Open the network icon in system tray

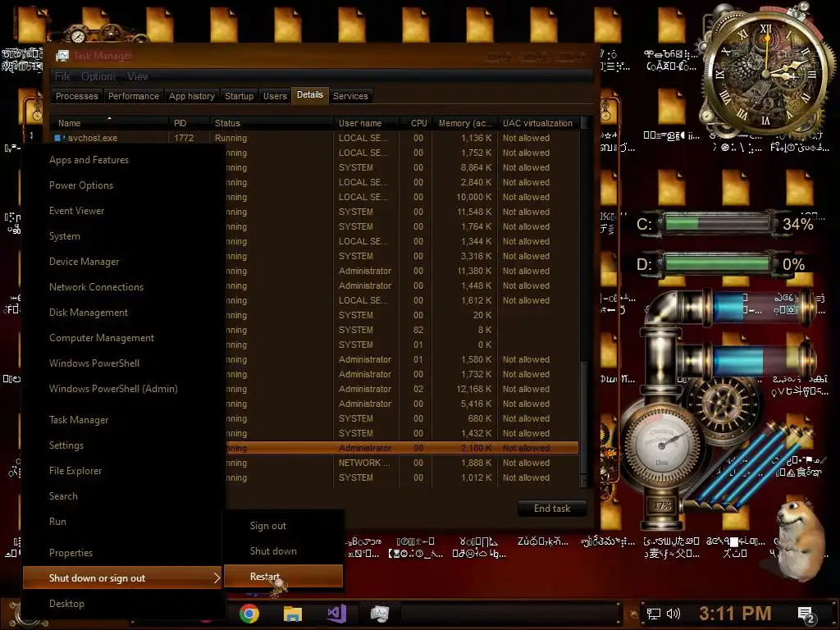tap(654, 614)
